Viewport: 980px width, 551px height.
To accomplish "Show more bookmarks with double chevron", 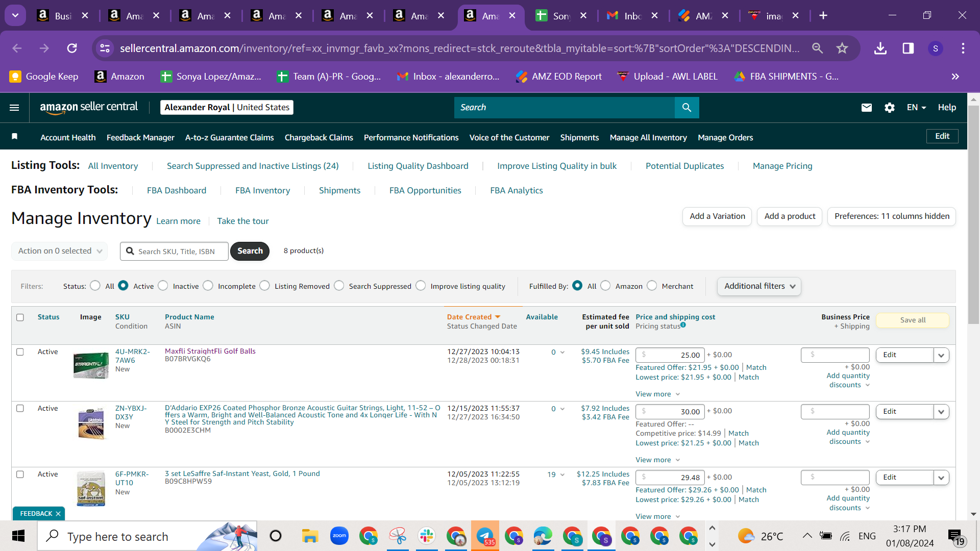I will [955, 77].
